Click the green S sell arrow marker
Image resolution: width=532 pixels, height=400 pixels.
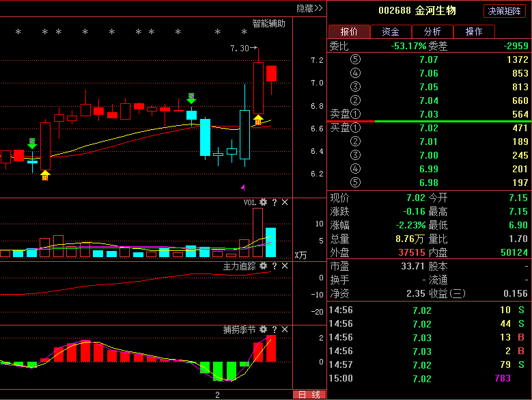point(192,98)
